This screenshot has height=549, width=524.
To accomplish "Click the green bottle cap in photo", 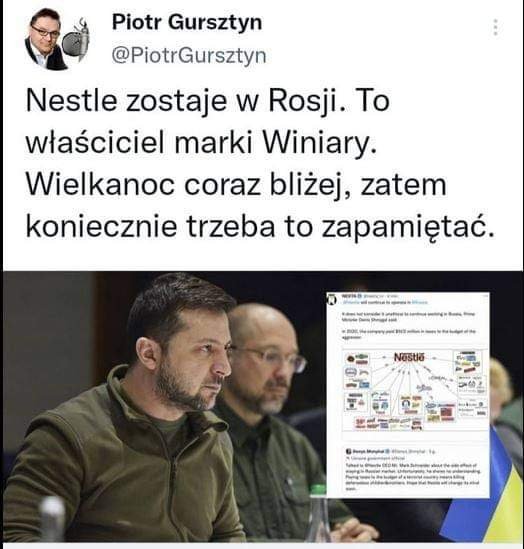I will pyautogui.click(x=319, y=488).
